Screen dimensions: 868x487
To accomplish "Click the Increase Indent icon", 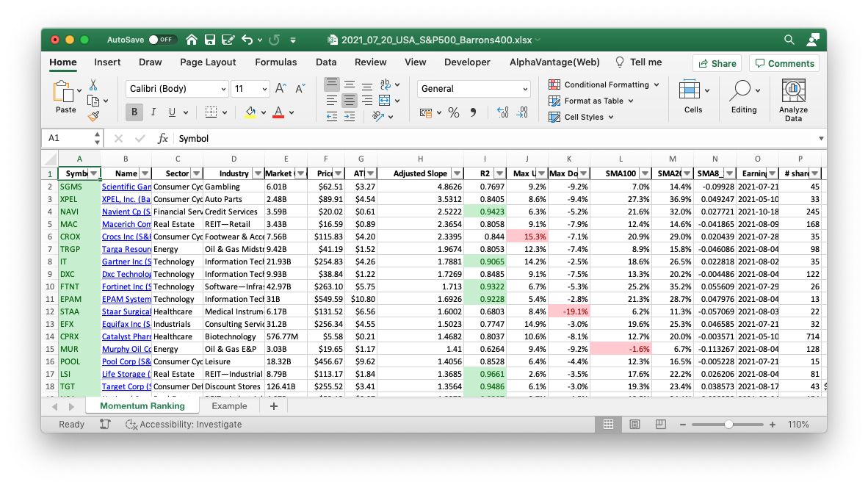I will (x=350, y=116).
